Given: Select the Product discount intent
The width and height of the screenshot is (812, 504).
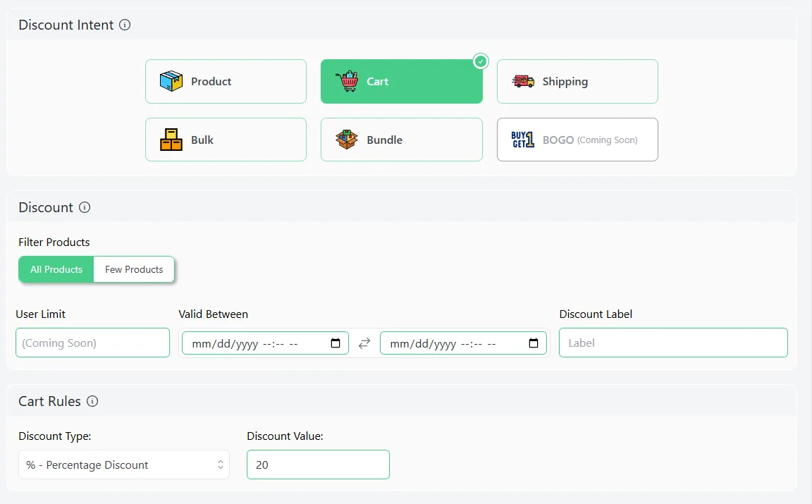Looking at the screenshot, I should [x=226, y=81].
